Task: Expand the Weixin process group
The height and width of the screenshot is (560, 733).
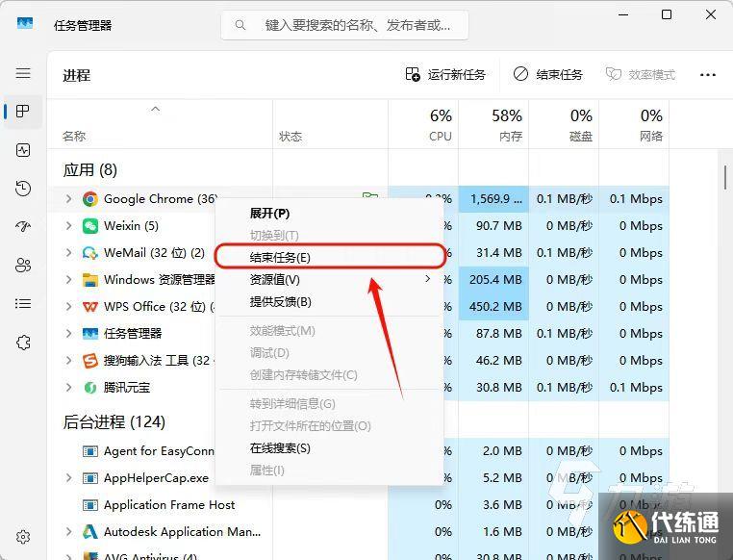Action: click(68, 226)
